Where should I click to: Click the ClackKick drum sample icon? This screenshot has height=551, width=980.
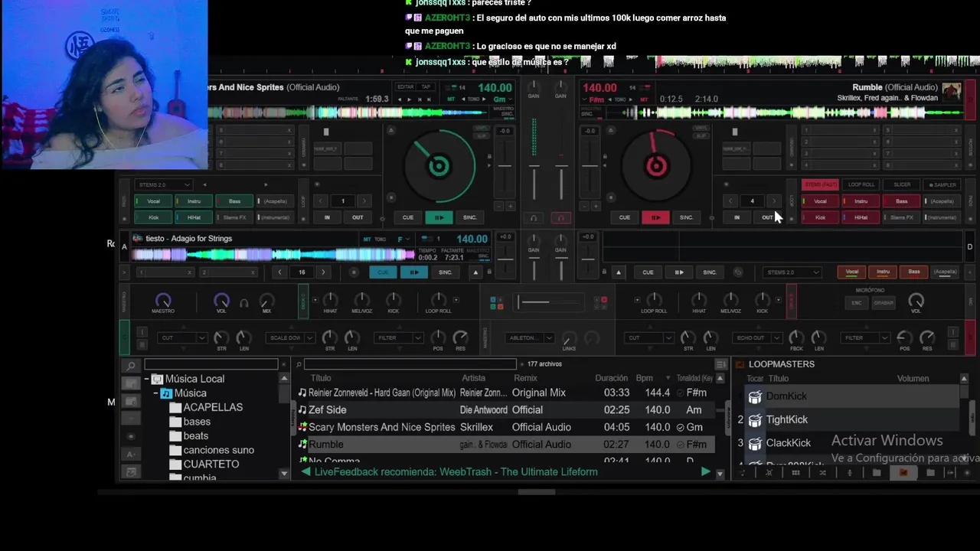(755, 444)
